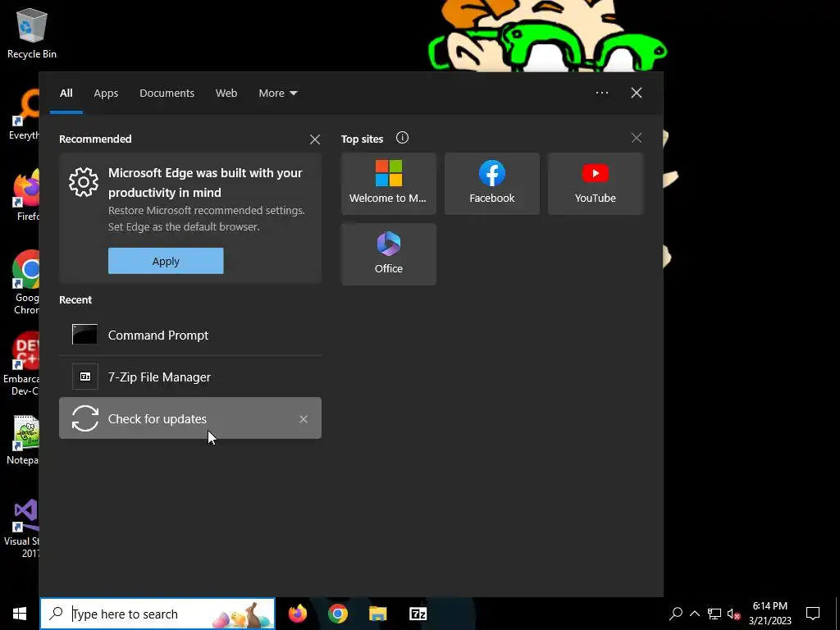Image resolution: width=840 pixels, height=630 pixels.
Task: Remove Check for updates from recent
Action: coord(304,419)
